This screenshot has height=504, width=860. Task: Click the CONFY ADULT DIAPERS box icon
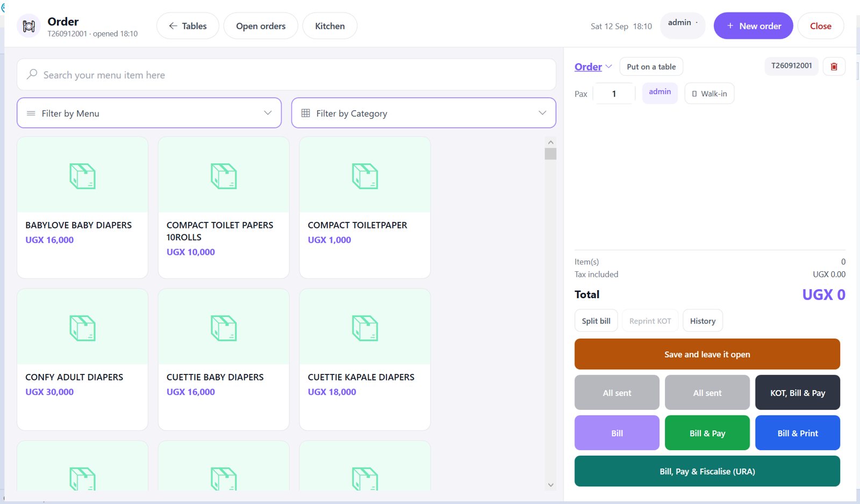pos(83,328)
